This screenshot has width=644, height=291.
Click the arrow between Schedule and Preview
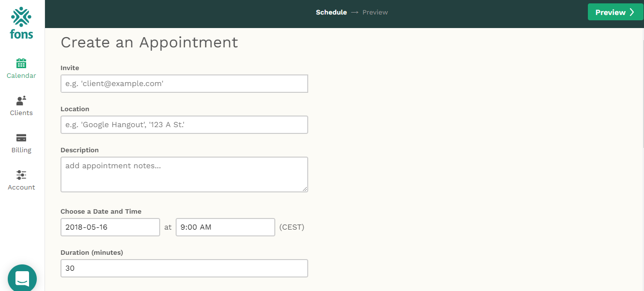(355, 13)
